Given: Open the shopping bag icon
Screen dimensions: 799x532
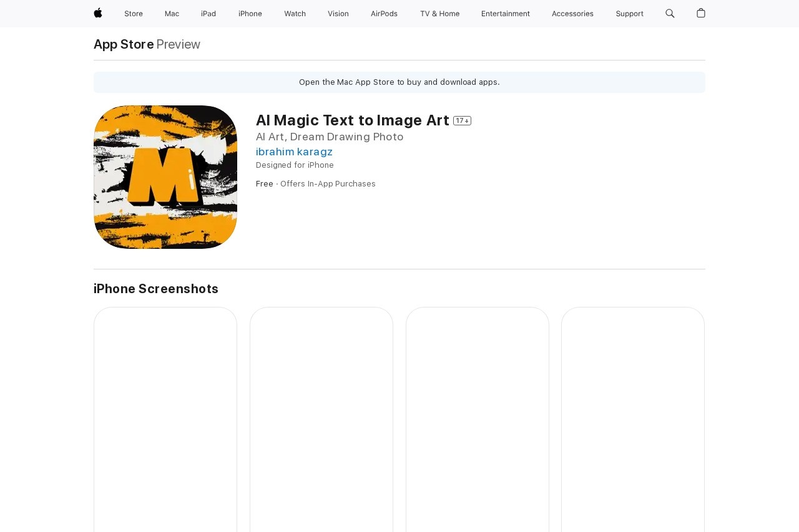Looking at the screenshot, I should coord(701,13).
